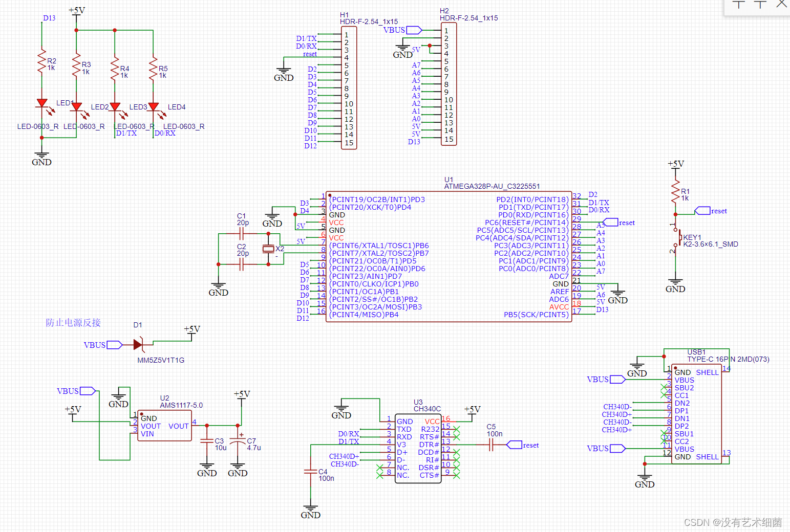Click the R3 1k resistor symbol

76,64
